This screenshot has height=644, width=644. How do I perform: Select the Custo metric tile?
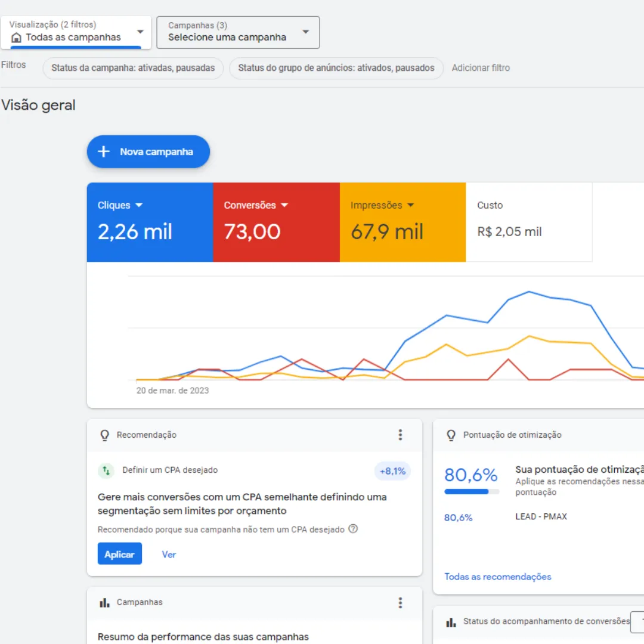tap(528, 222)
